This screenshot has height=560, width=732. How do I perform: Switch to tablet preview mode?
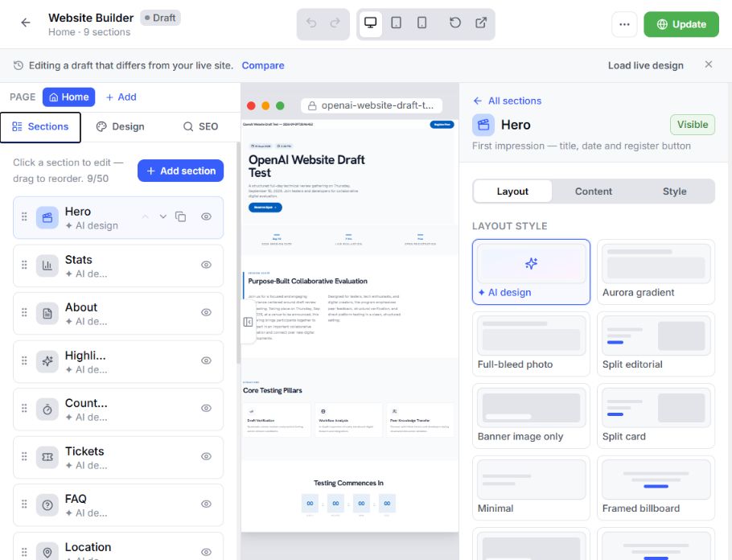(396, 23)
